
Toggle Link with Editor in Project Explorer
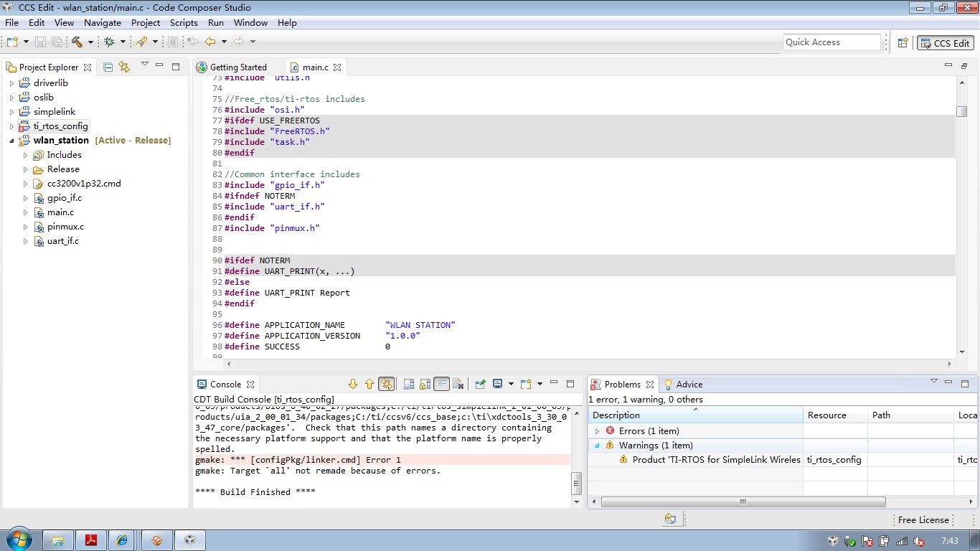click(124, 67)
